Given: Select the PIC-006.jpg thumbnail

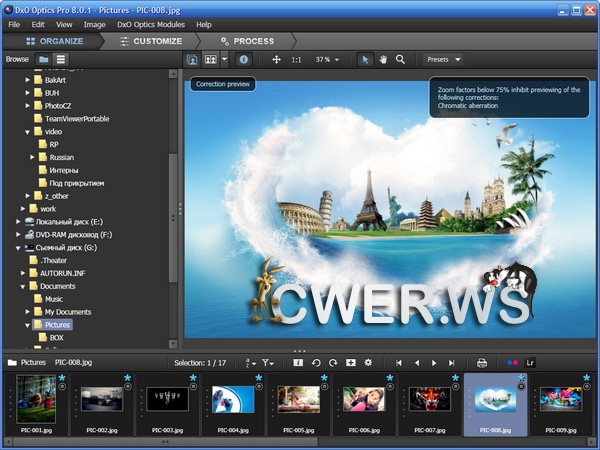Looking at the screenshot, I should pyautogui.click(x=363, y=400).
